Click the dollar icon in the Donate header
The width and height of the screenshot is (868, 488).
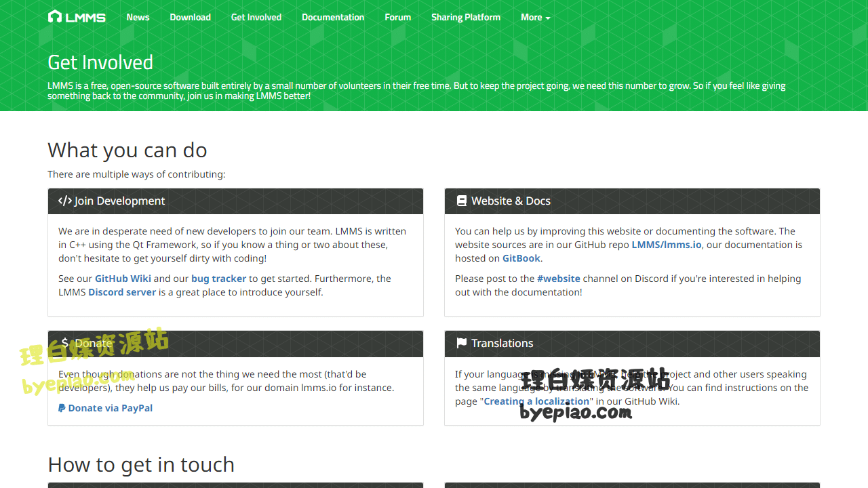(x=65, y=343)
